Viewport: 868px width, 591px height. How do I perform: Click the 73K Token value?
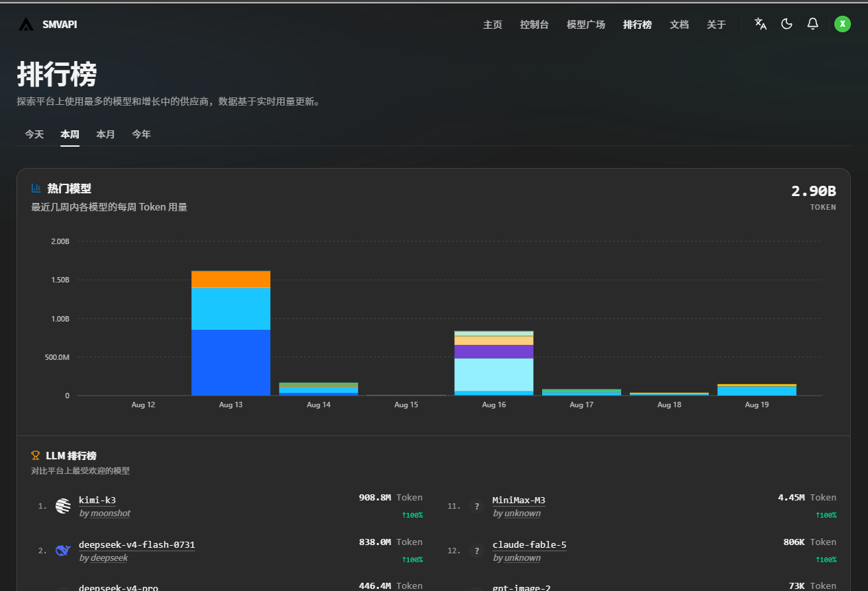[812, 586]
